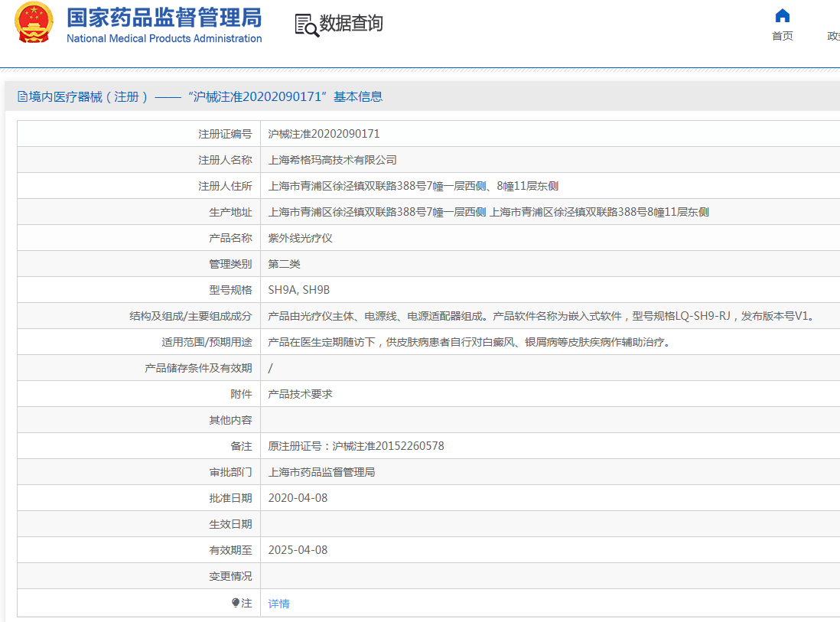Screen dimensions: 840x622
Task: Select product name 紫外线光疗仪
Action: (300, 238)
